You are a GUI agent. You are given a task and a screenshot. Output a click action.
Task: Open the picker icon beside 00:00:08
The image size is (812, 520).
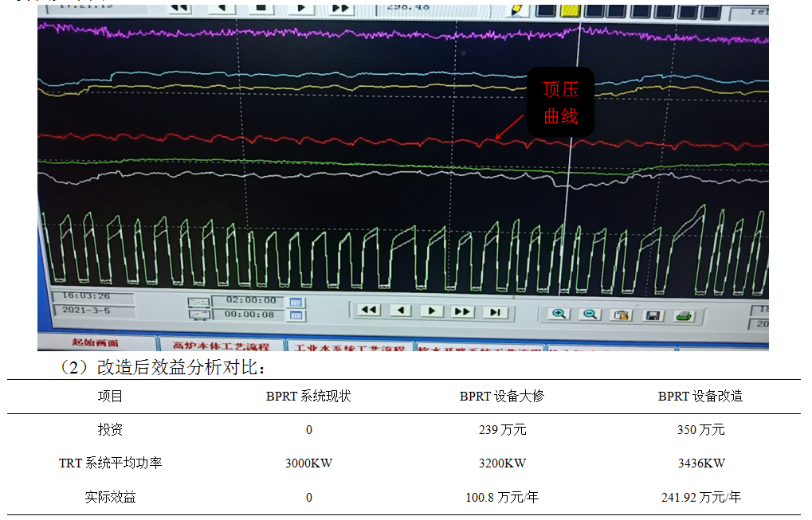[296, 315]
